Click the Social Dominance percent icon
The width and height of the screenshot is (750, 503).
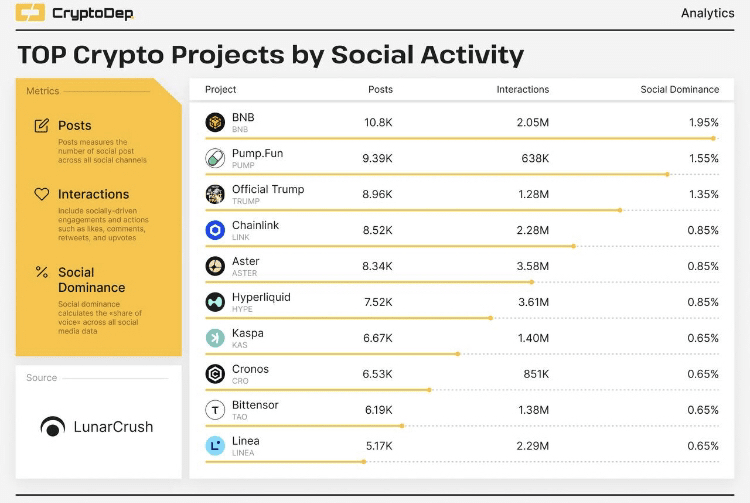(x=42, y=272)
